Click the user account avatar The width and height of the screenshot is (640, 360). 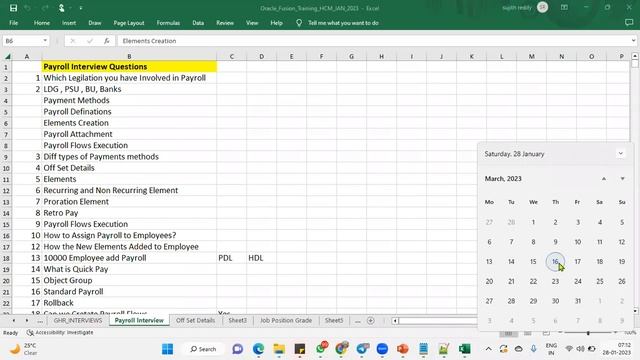(x=542, y=7)
